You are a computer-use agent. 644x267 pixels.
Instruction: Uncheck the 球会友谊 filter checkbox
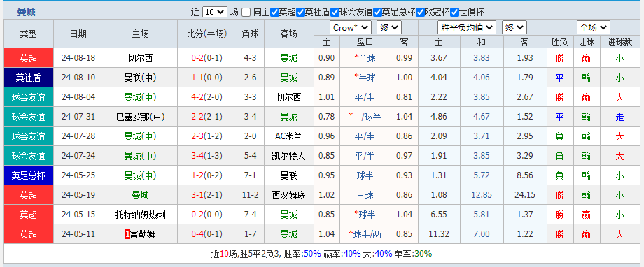coord(335,13)
